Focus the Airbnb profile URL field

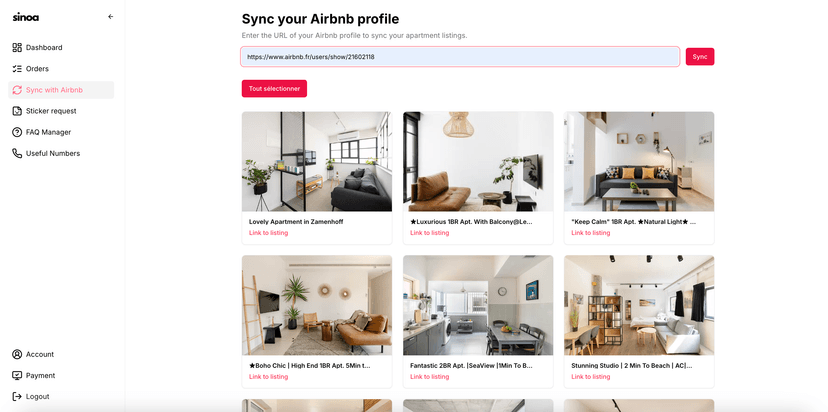(460, 57)
